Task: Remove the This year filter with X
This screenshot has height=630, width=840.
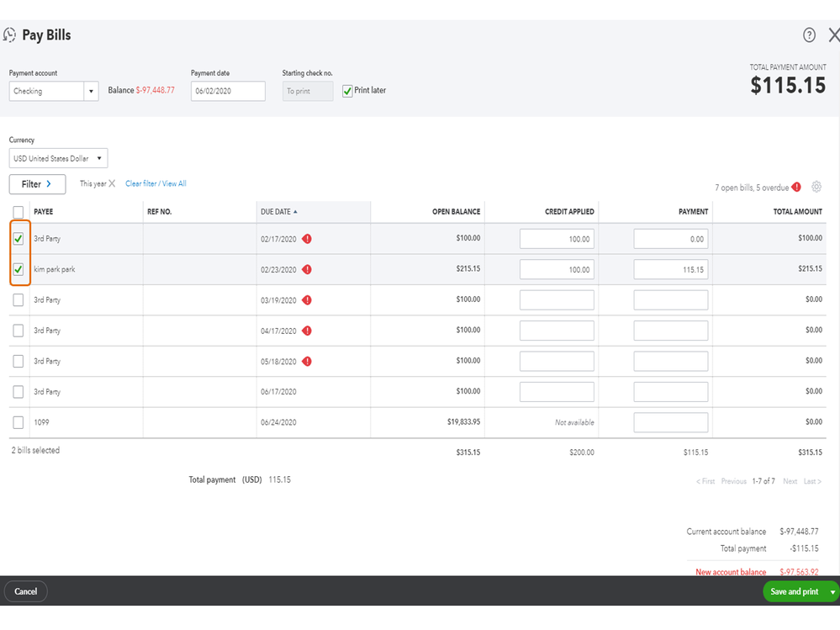Action: point(112,183)
